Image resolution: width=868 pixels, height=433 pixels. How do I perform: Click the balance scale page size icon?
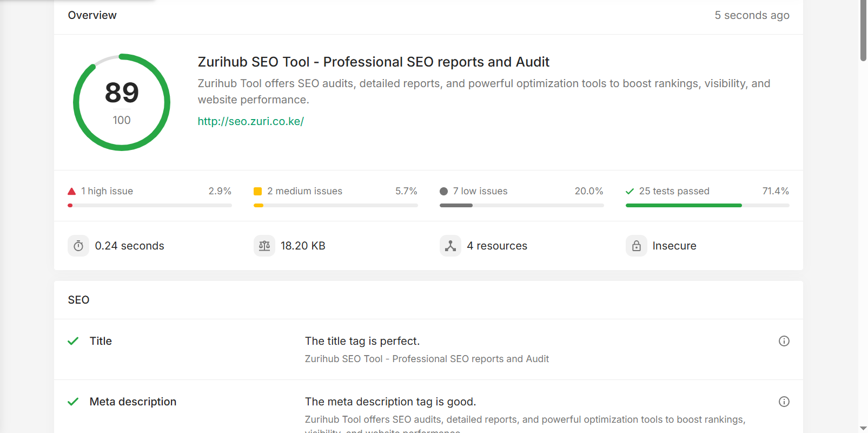pos(264,246)
